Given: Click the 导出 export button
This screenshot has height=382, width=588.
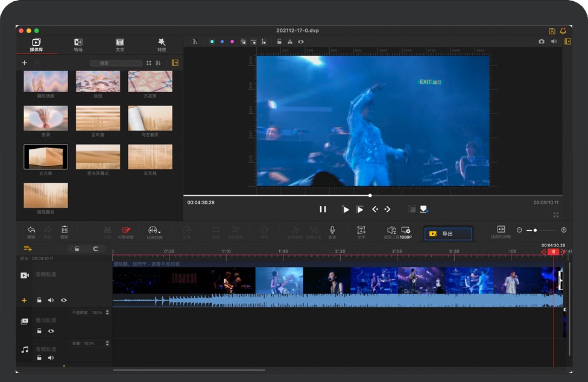Looking at the screenshot, I should [448, 234].
